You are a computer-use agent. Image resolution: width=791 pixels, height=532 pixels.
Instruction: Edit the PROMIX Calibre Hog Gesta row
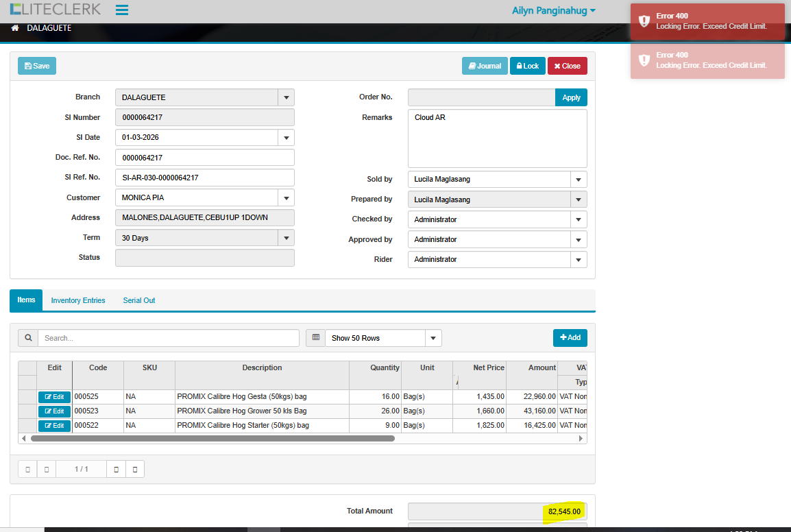point(54,397)
